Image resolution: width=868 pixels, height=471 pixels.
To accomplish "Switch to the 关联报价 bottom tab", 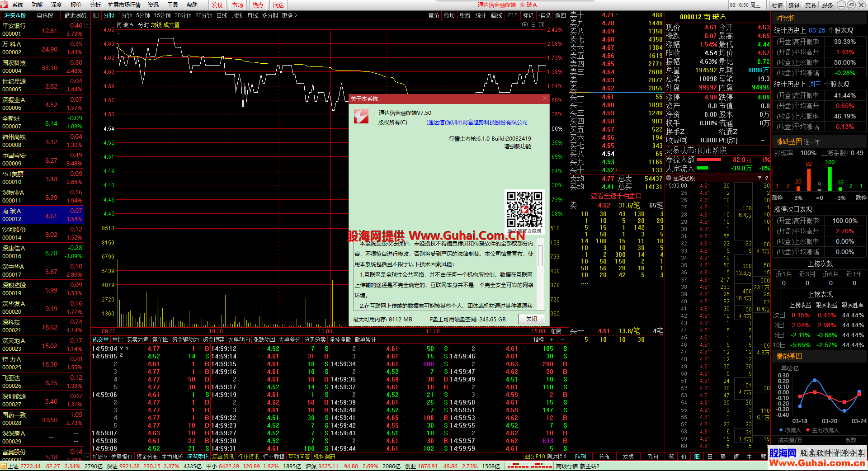I will (122, 457).
